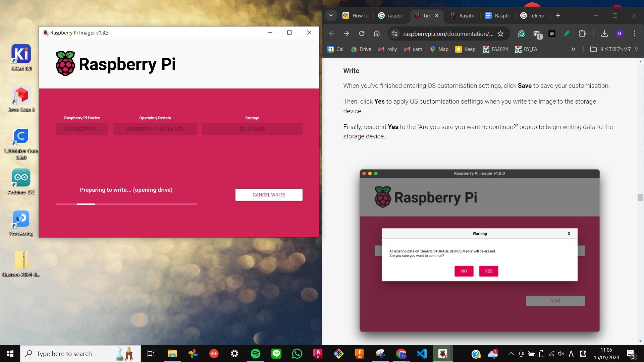
Task: Open KiCad 8.0 desktop shortcut
Action: 21,58
